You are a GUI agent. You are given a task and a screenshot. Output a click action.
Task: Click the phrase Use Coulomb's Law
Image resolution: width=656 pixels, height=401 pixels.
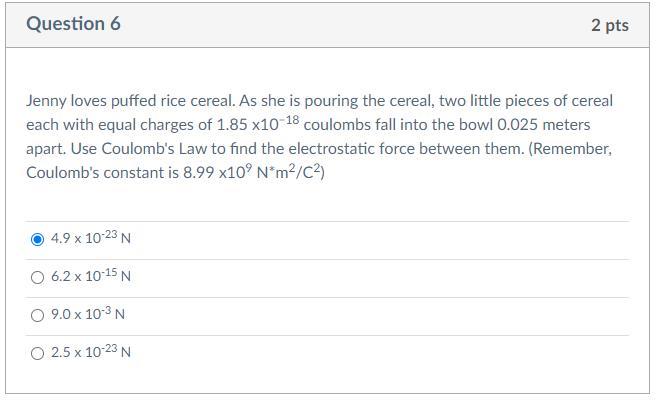click(x=117, y=149)
